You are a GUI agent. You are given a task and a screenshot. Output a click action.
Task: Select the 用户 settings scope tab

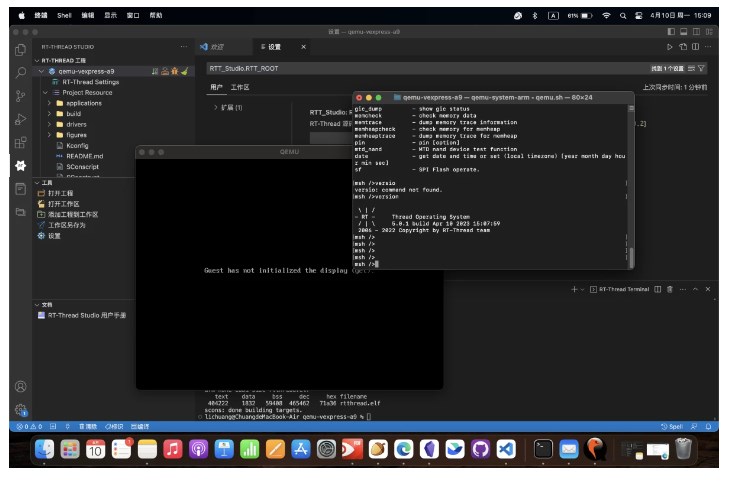[216, 87]
